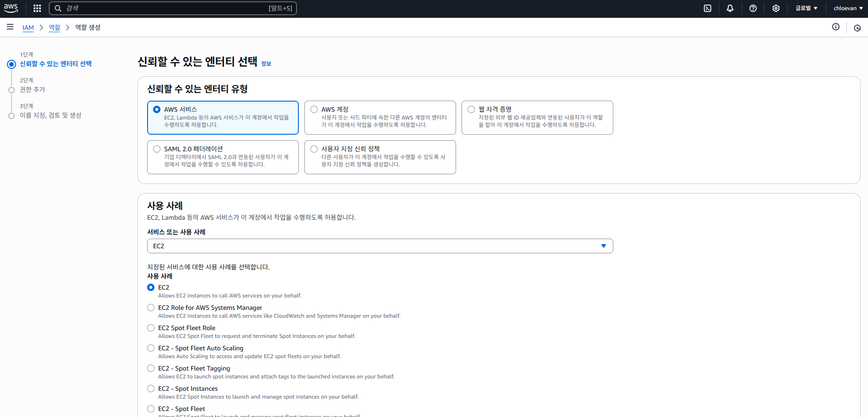Click step 3 이름 지정, 검토 및 생성

pos(51,115)
